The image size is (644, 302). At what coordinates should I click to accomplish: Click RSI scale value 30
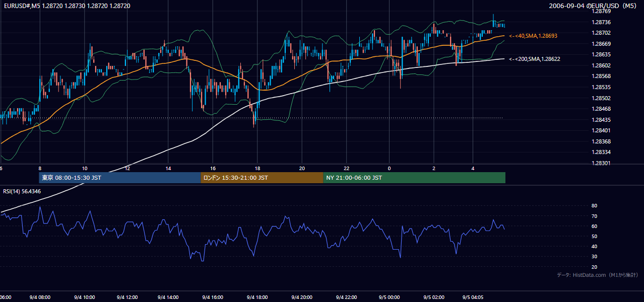(x=594, y=257)
